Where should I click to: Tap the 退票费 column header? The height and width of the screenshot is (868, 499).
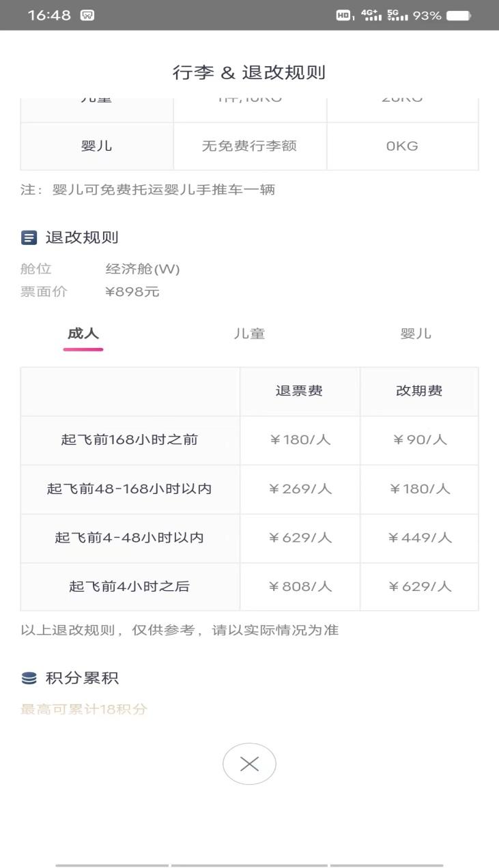click(299, 391)
